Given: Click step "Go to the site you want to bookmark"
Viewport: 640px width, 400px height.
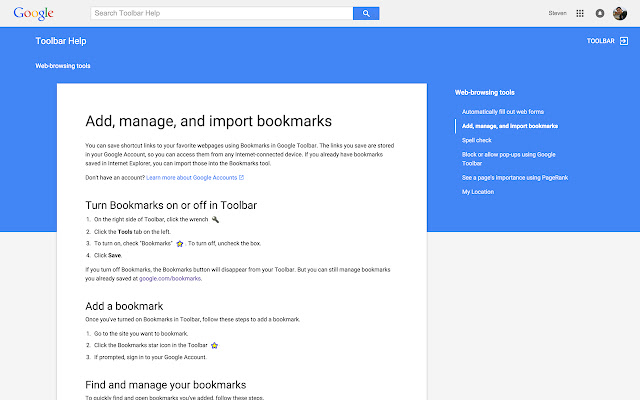Looking at the screenshot, I should coord(141,333).
